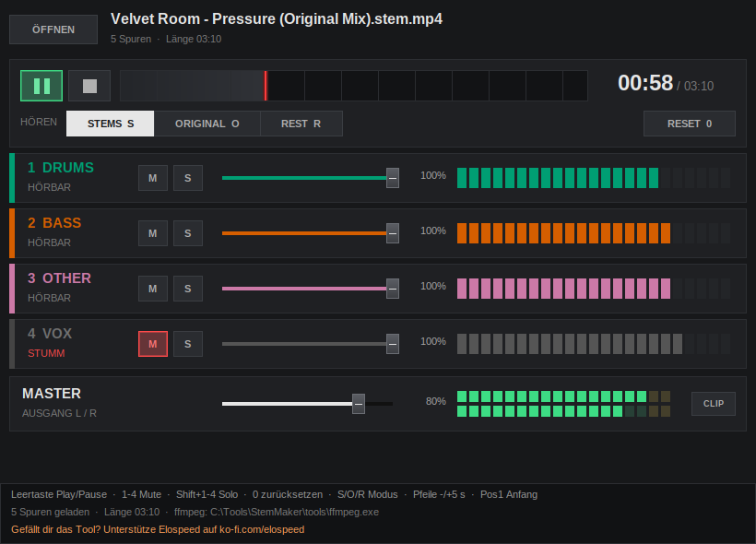756x544 pixels.
Task: Open a stem file with ÖFFNEN
Action: pos(53,30)
